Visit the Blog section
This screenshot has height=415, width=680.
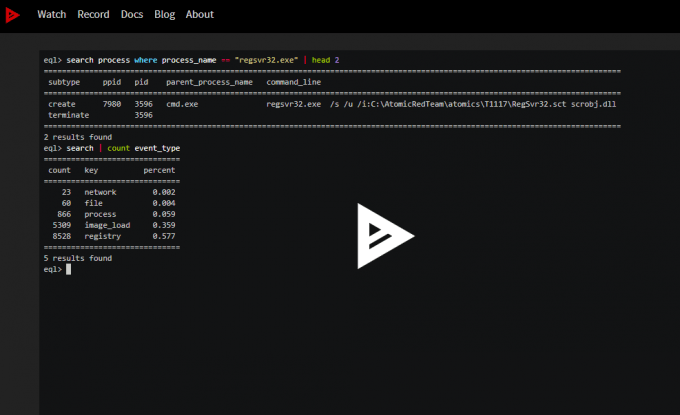(x=164, y=14)
